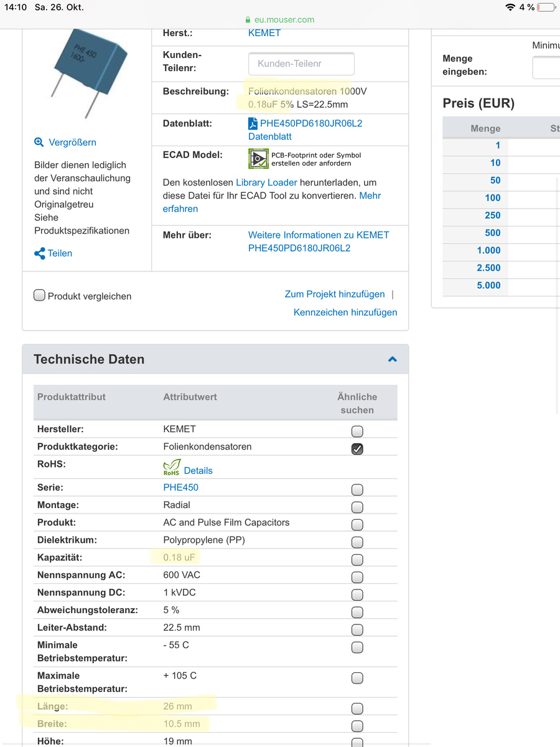The image size is (560, 747).
Task: Select quantity 5.000 in price table
Action: (x=488, y=285)
